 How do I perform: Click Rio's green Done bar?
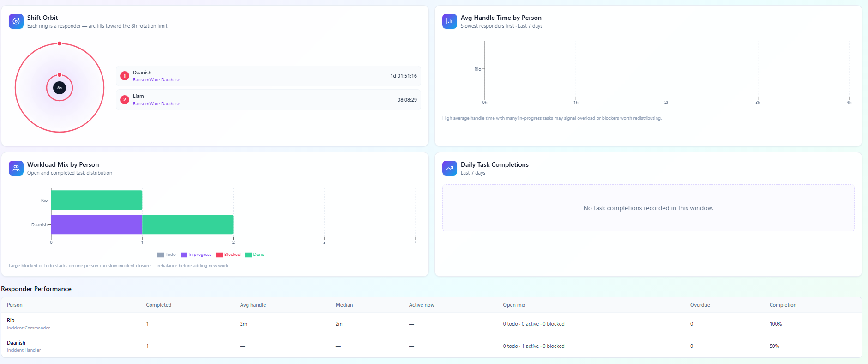point(96,200)
